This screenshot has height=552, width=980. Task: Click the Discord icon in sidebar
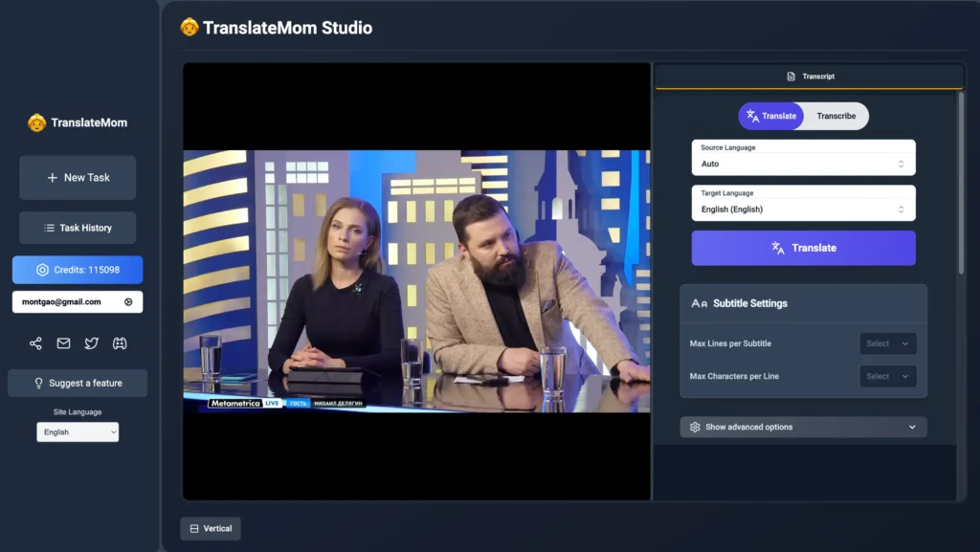[x=120, y=342]
